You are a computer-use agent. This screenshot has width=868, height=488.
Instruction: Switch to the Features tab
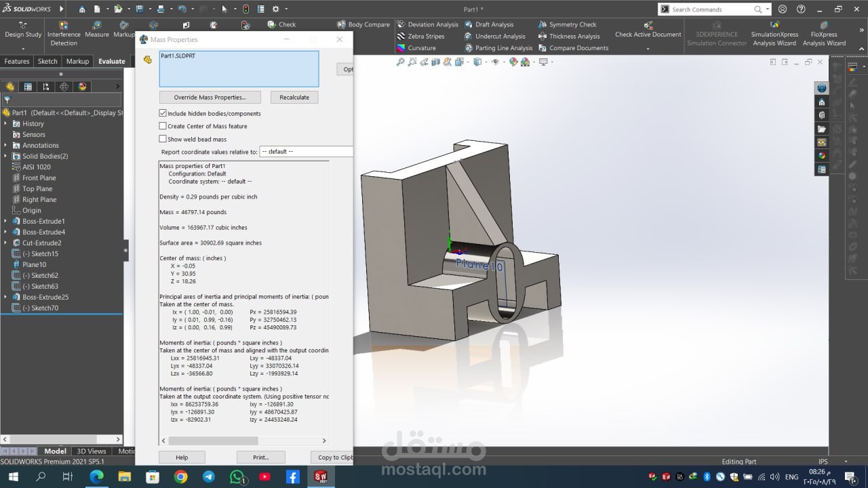pos(17,61)
